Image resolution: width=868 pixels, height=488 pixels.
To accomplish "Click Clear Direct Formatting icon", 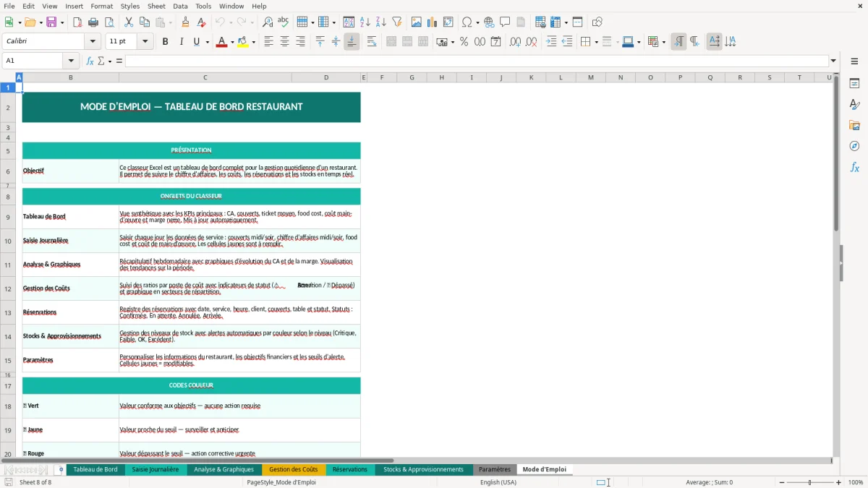I will [x=201, y=22].
